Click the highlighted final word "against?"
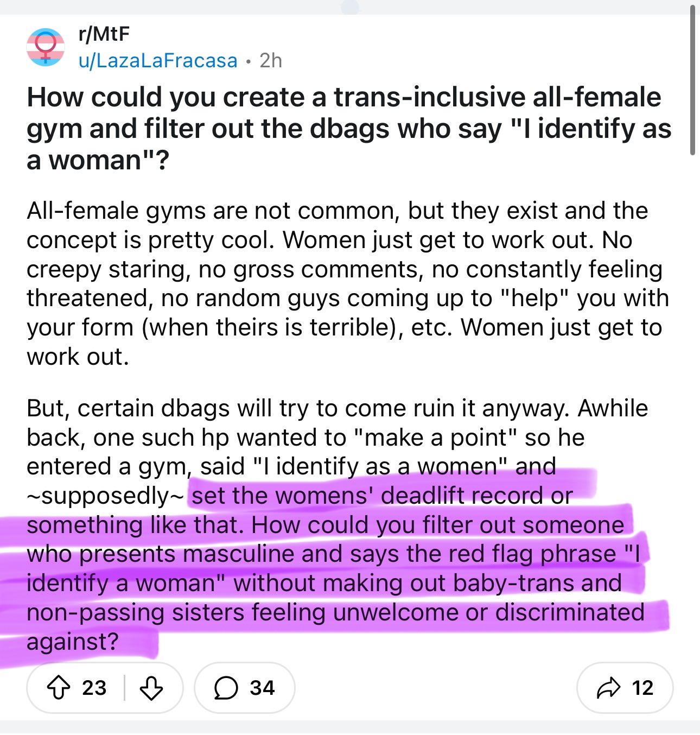Viewport: 700px width, 735px height. tap(72, 642)
